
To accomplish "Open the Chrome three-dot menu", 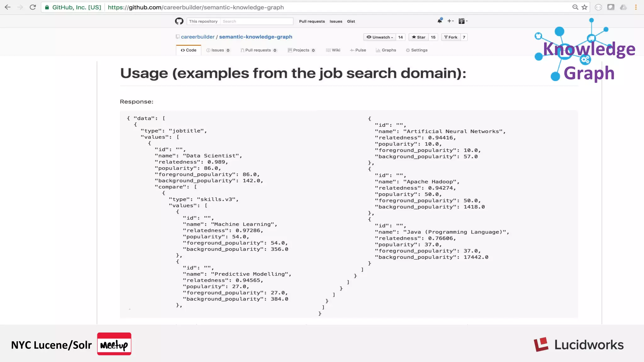I will (x=636, y=7).
